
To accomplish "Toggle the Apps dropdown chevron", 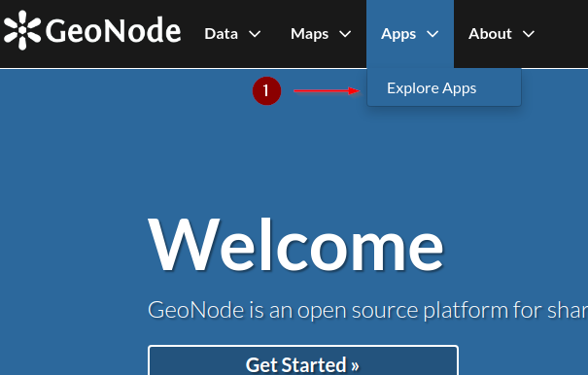I will (432, 34).
